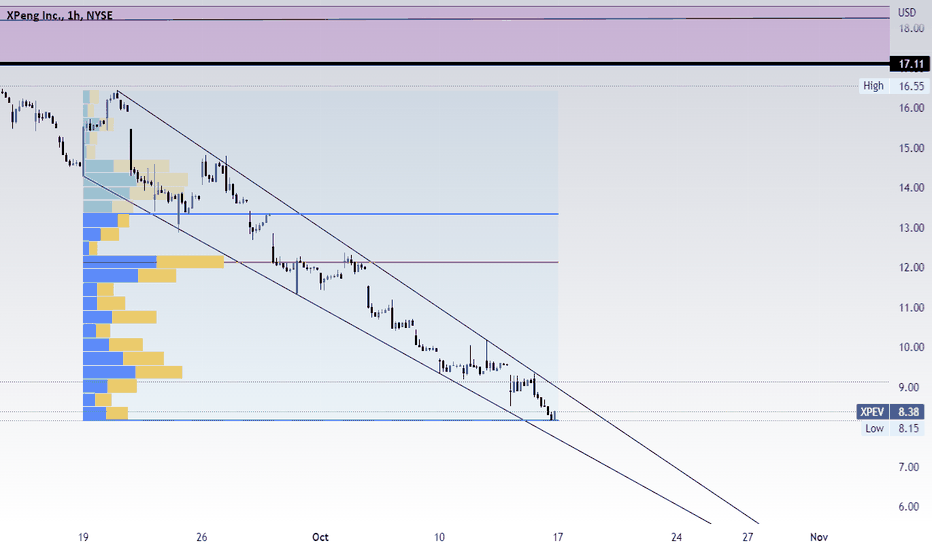This screenshot has height=550, width=932.
Task: Click the XPeng Inc., 1h, NYSE chart title
Action: [59, 15]
